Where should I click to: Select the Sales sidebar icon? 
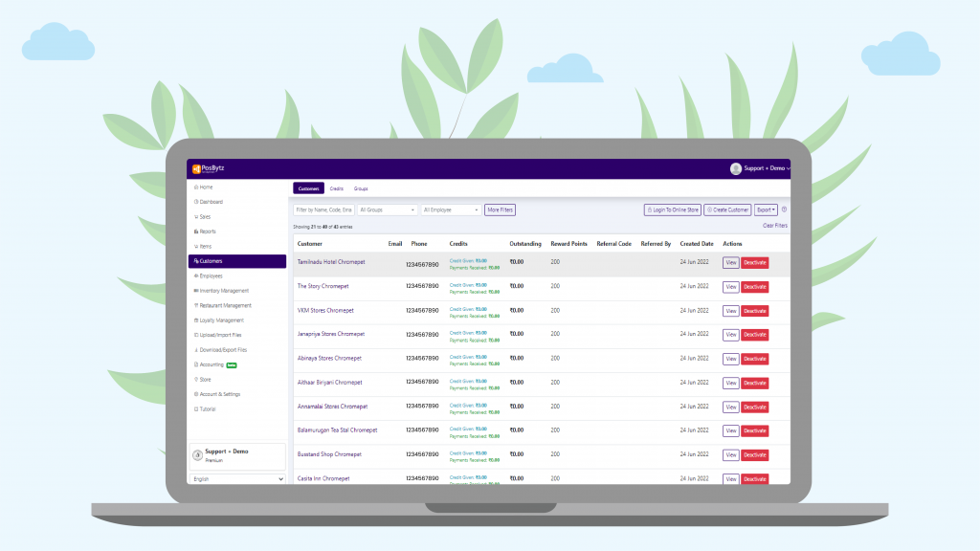point(205,215)
